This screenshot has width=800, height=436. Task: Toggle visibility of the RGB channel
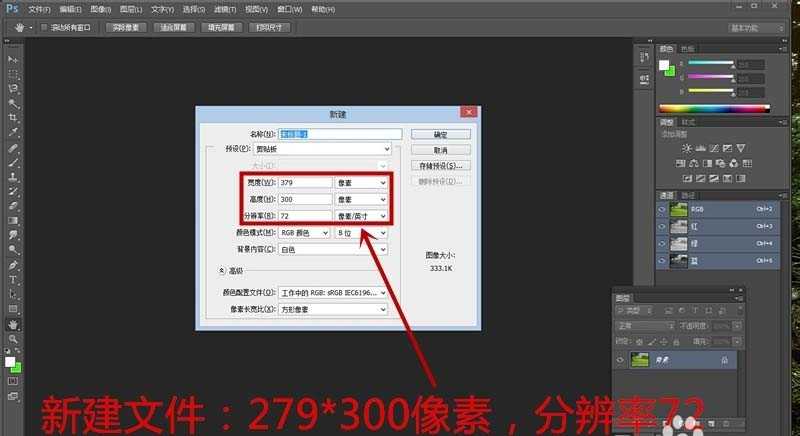point(663,210)
